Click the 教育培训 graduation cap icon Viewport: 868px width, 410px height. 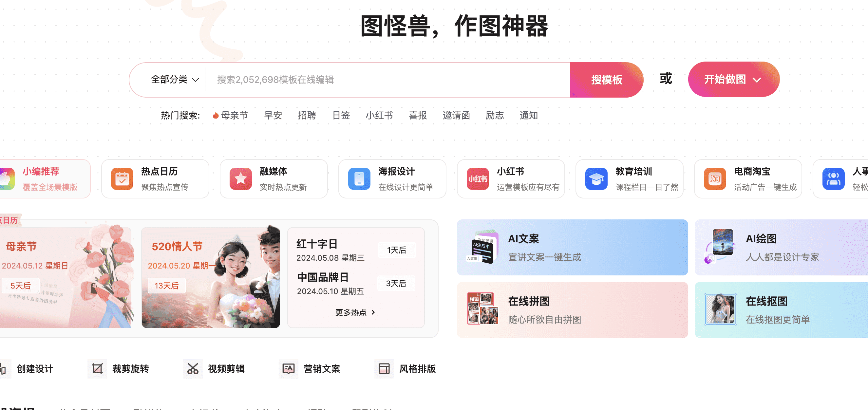pos(596,179)
